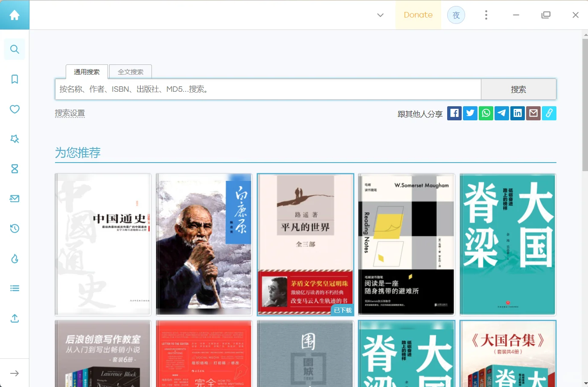Open the 后浪创意写作教室 book cover

(x=103, y=354)
